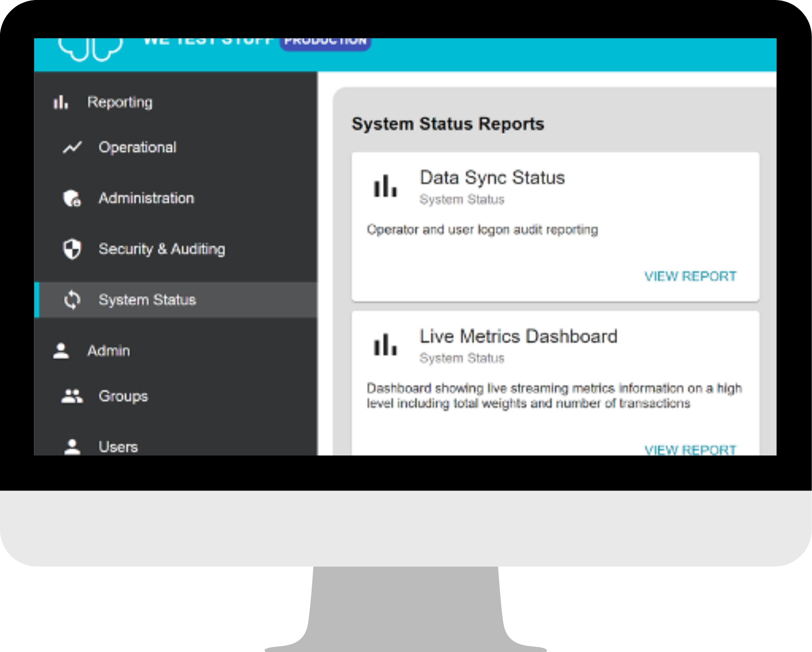Open the Live Metrics Dashboard card title

pyautogui.click(x=518, y=336)
